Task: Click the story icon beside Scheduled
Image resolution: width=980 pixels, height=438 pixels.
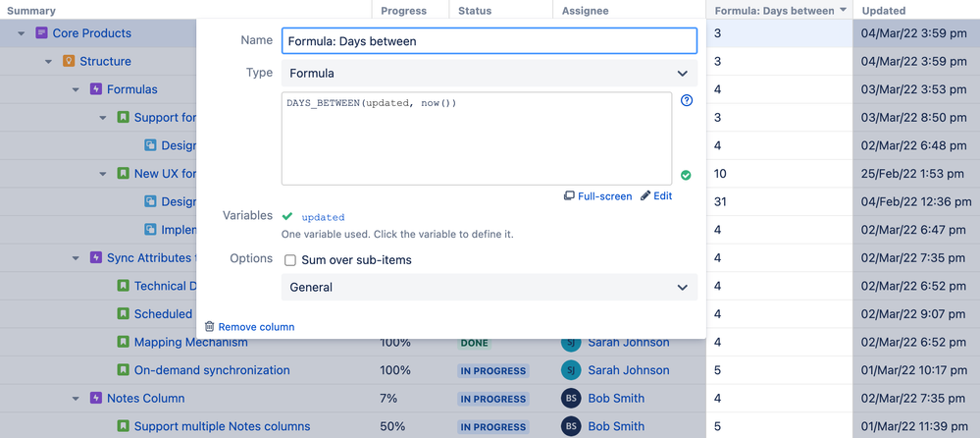Action: pyautogui.click(x=124, y=314)
